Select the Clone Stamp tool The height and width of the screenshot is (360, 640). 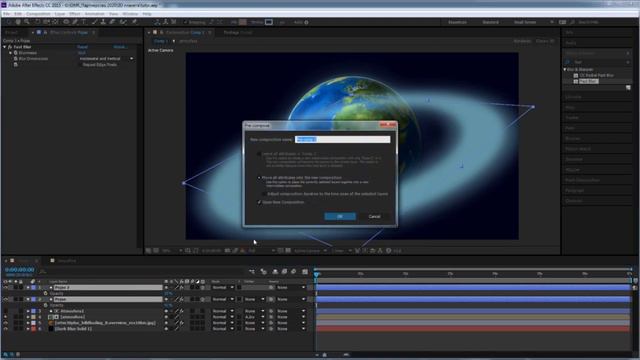click(103, 22)
